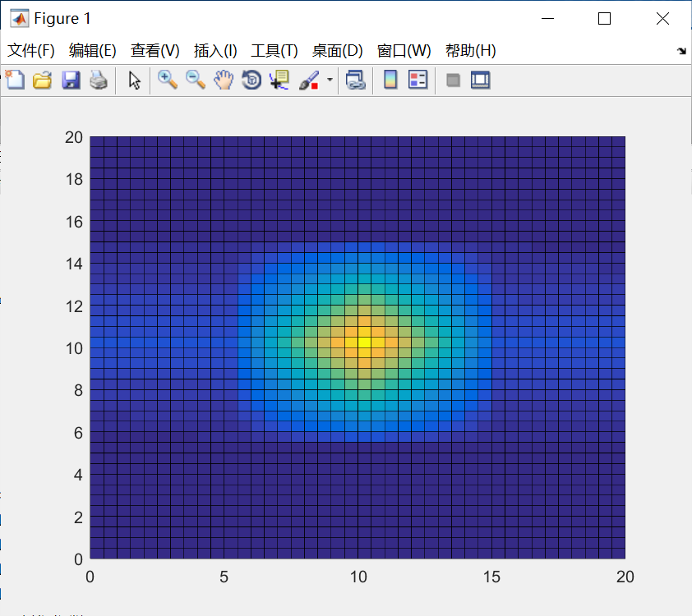The width and height of the screenshot is (692, 616).
Task: Close the Figure 1 window
Action: click(662, 19)
